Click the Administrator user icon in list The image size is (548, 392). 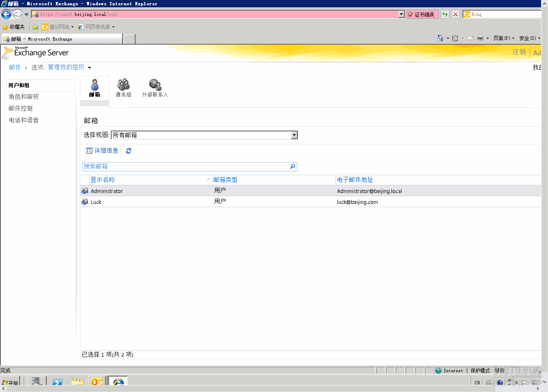pos(85,191)
